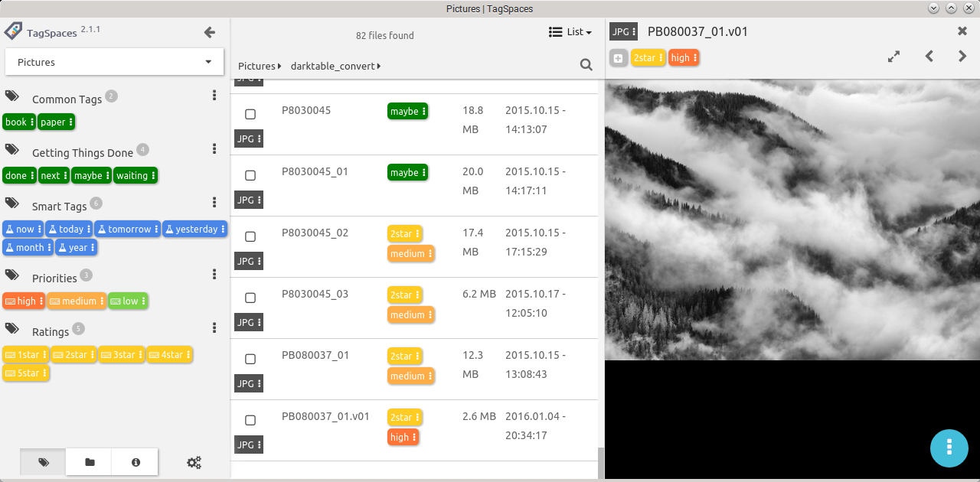Open Getting Things Done group options menu
The image size is (980, 482).
click(x=214, y=149)
